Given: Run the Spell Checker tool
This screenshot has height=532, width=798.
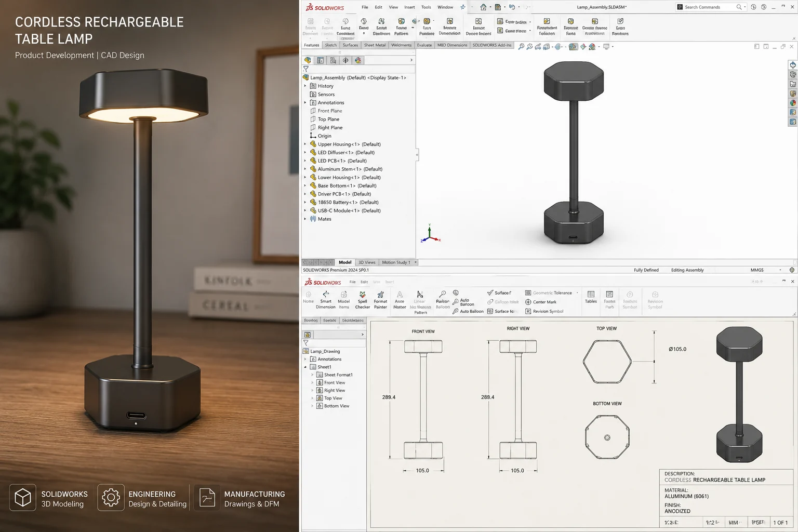Looking at the screenshot, I should [x=363, y=300].
